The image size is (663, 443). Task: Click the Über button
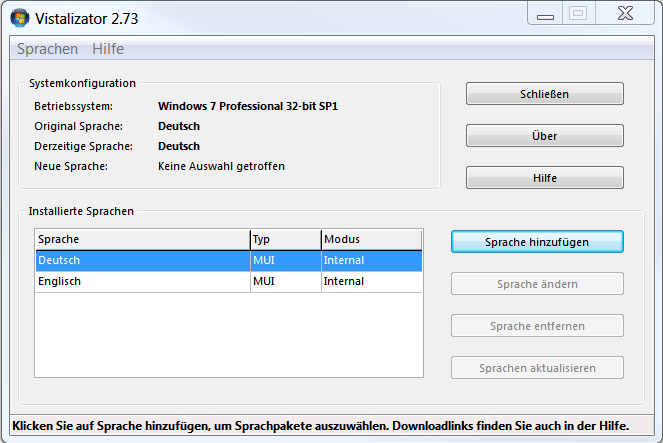coord(544,135)
